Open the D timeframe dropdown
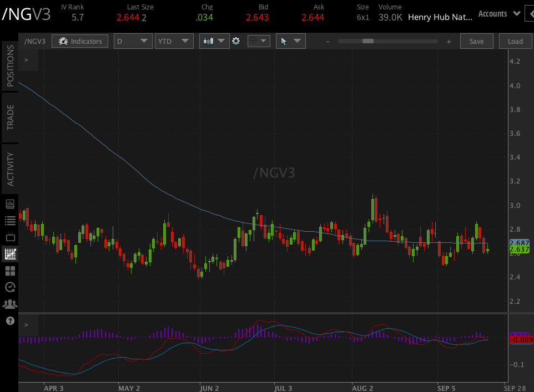Viewport: 534px width, 392px height. (x=133, y=40)
